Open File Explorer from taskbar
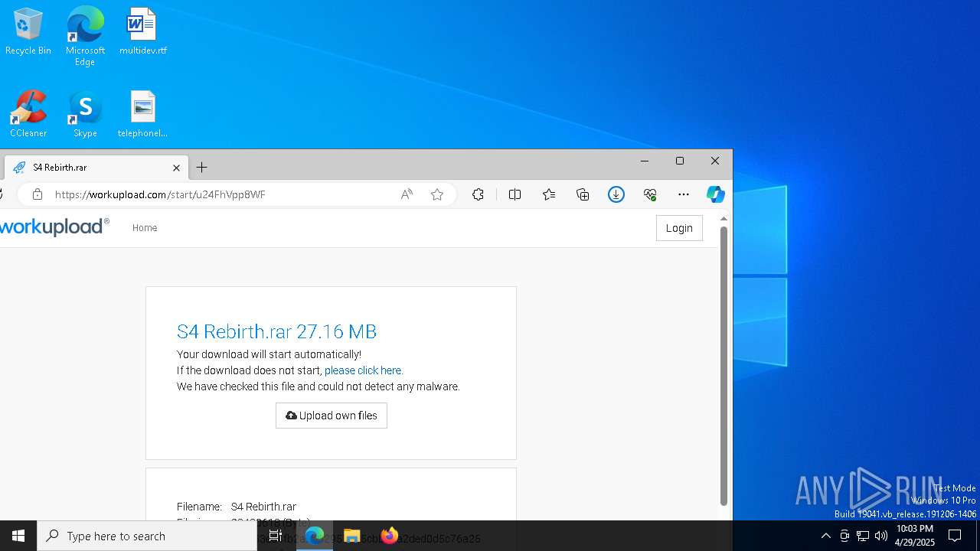 352,536
